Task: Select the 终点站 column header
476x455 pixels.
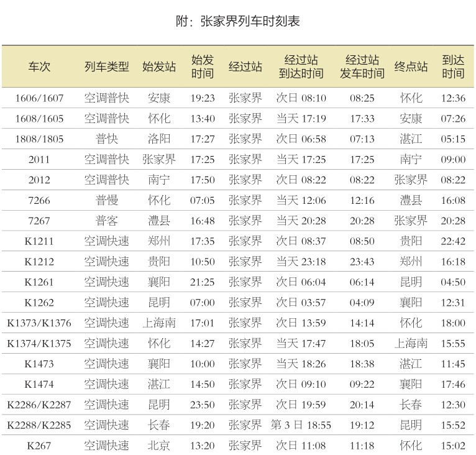Action: [411, 67]
